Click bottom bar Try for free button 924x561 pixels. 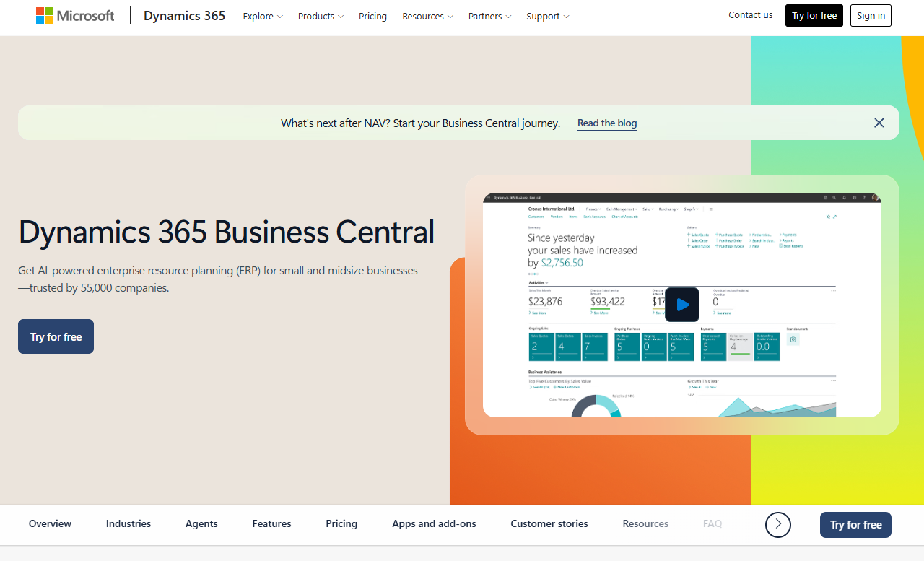tap(855, 525)
